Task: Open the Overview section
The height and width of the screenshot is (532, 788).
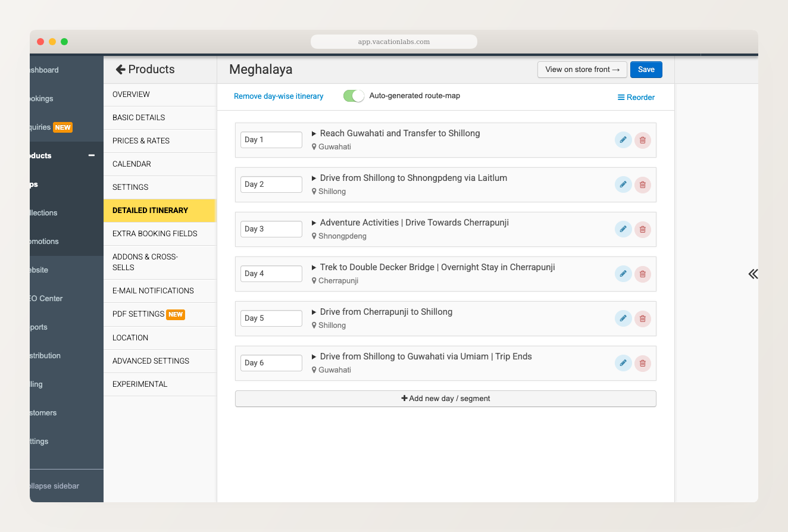Action: (x=160, y=95)
